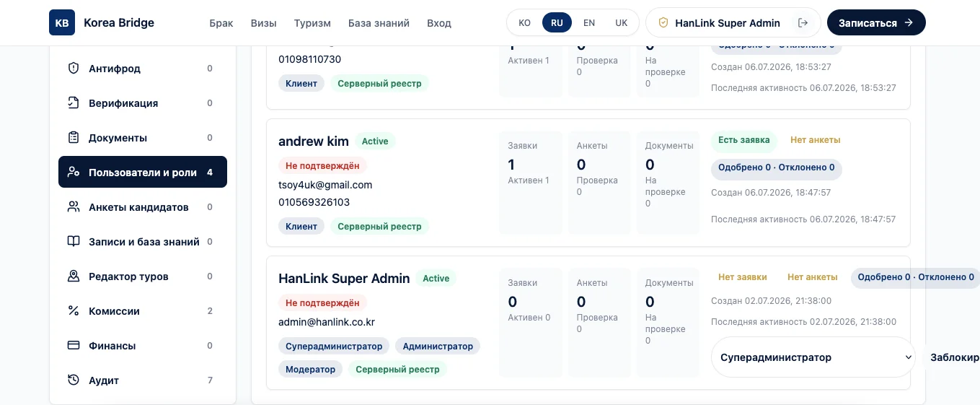This screenshot has height=405, width=980.
Task: Click the Комиссии percent icon
Action: click(x=73, y=311)
